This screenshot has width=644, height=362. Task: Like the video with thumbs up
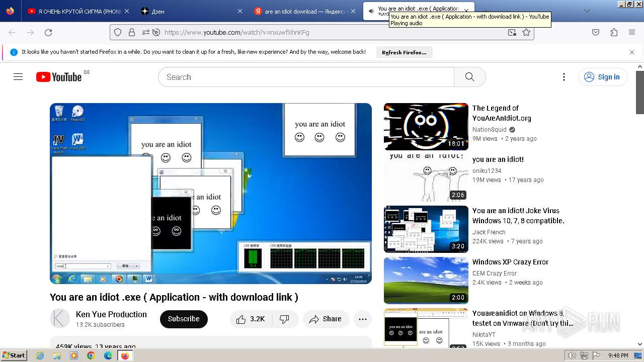pos(251,319)
